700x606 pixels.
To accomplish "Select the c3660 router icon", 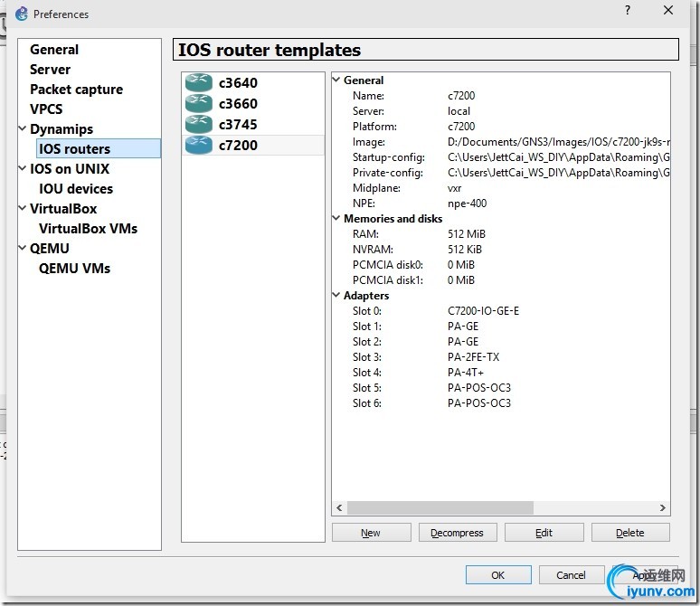I will point(199,104).
